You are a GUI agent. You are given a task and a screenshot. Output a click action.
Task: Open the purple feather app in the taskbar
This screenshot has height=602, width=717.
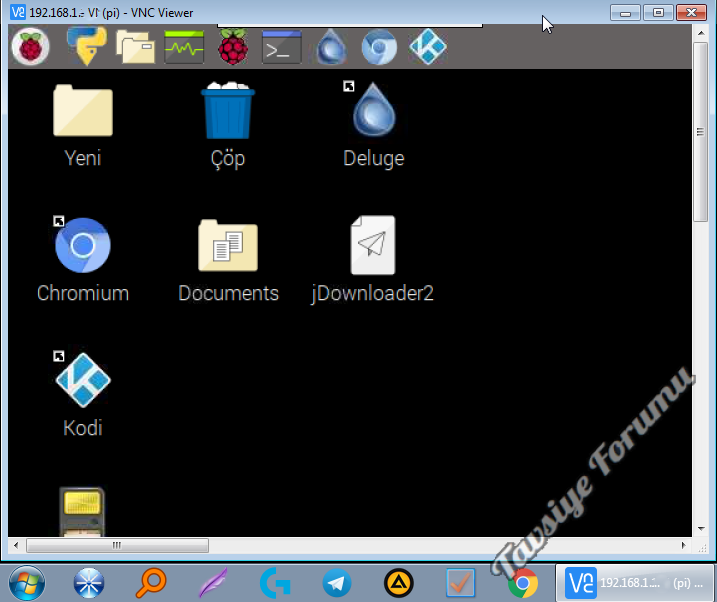[213, 582]
